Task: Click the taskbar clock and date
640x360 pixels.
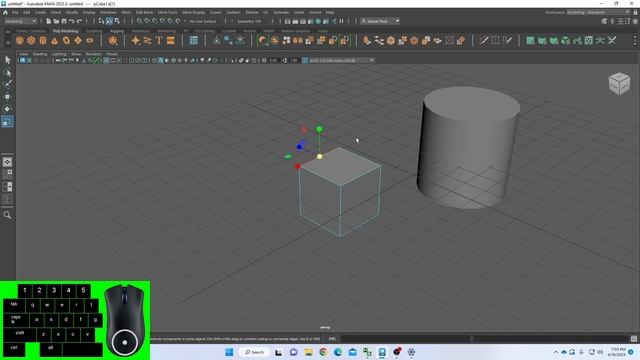Action: pos(618,352)
